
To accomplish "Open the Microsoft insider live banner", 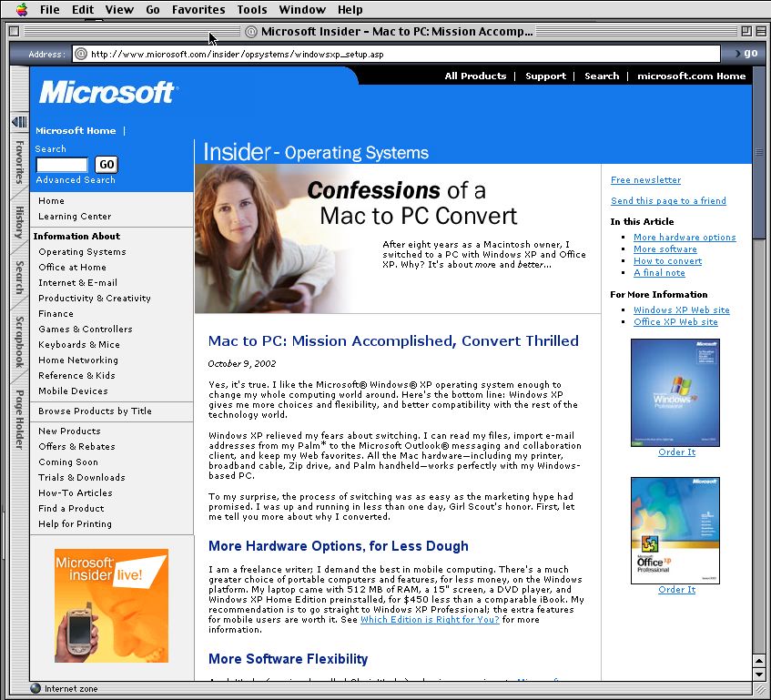I will 111,605.
